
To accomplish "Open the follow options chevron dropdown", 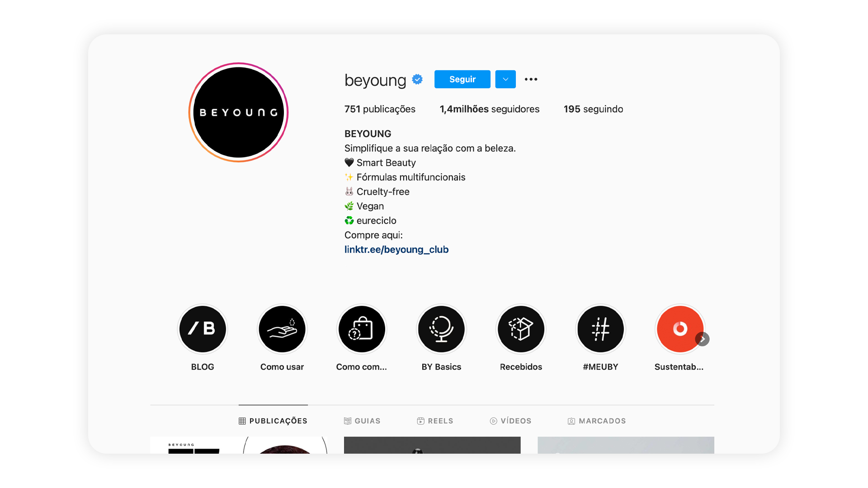I will point(505,79).
